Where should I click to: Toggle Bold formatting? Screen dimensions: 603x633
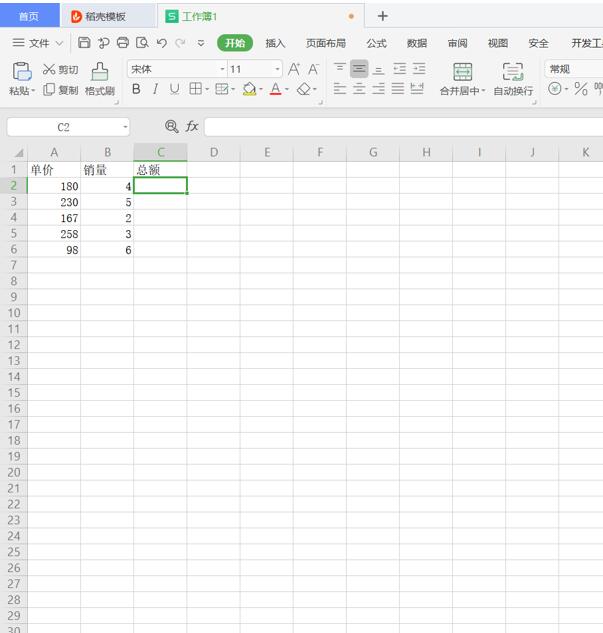(x=136, y=89)
